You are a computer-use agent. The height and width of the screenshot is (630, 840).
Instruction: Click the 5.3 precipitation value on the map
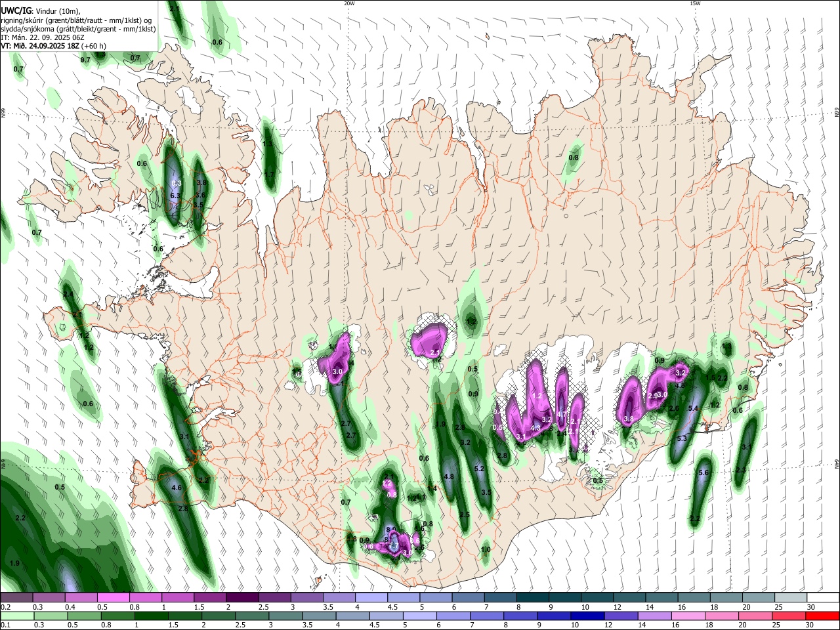(x=681, y=438)
